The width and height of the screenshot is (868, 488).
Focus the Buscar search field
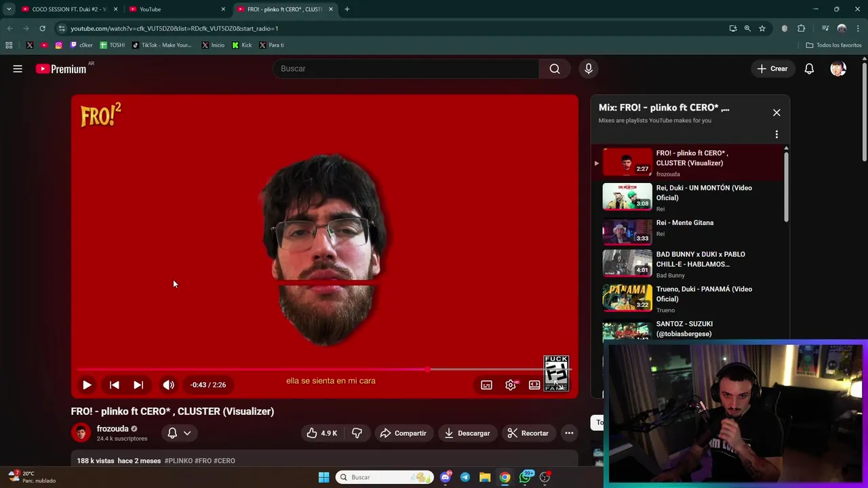point(406,68)
